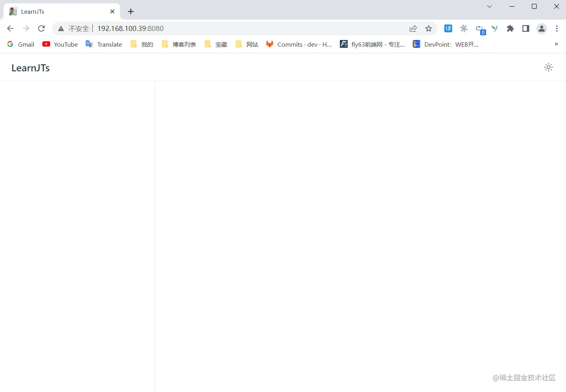Open the Gmail bookmark
The height and width of the screenshot is (392, 566).
click(x=21, y=44)
